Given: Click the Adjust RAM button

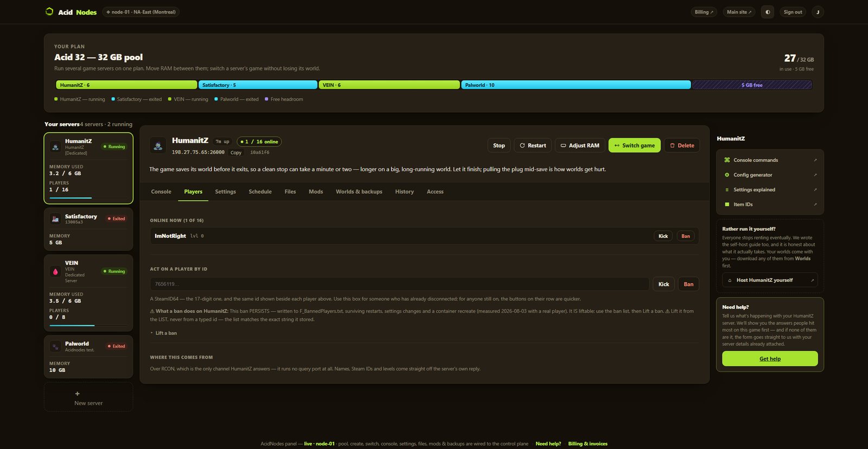Looking at the screenshot, I should pos(580,146).
